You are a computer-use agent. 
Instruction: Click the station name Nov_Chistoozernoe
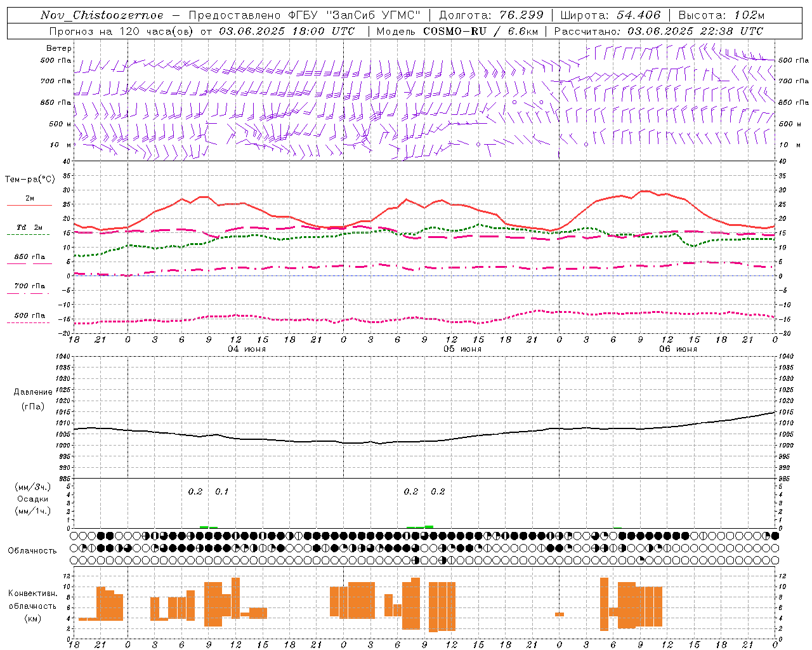tap(101, 15)
